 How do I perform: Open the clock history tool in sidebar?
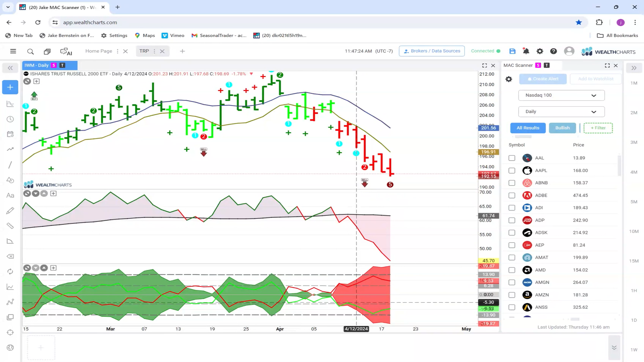(10, 119)
